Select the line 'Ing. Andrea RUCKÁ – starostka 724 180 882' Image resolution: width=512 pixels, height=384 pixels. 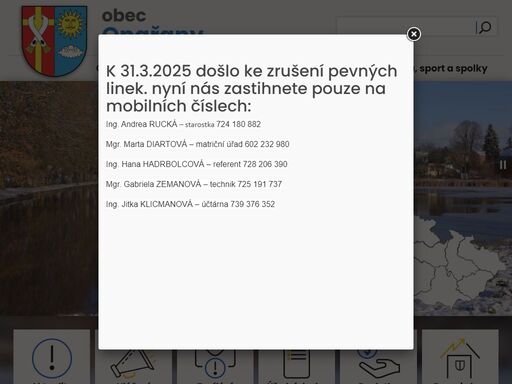tap(183, 124)
